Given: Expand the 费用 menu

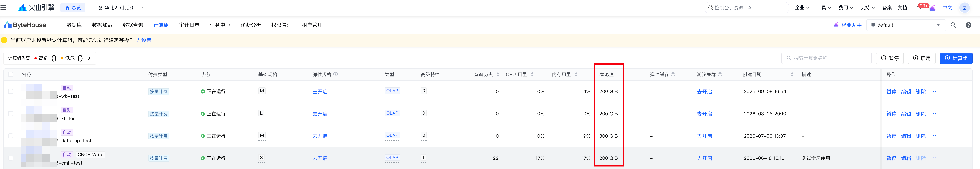Looking at the screenshot, I should [846, 8].
